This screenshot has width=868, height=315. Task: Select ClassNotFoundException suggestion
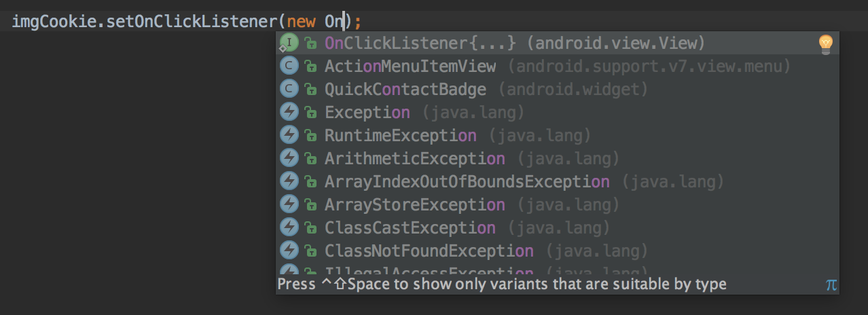pos(557,251)
